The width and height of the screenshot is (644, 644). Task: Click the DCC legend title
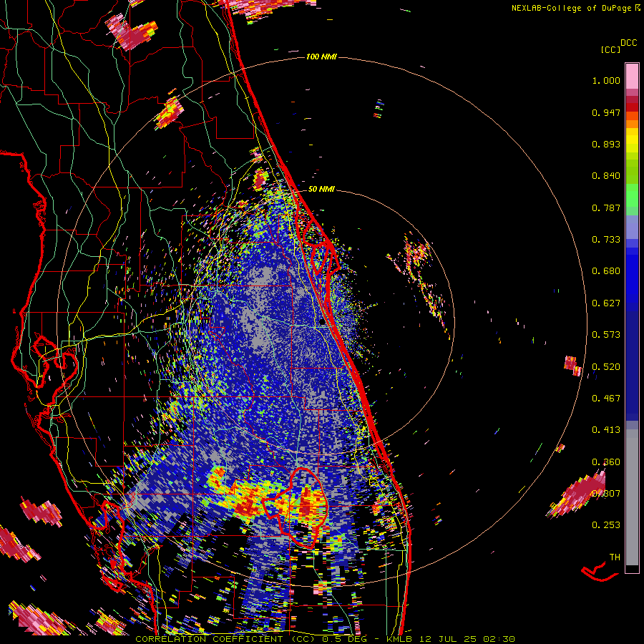(x=628, y=43)
